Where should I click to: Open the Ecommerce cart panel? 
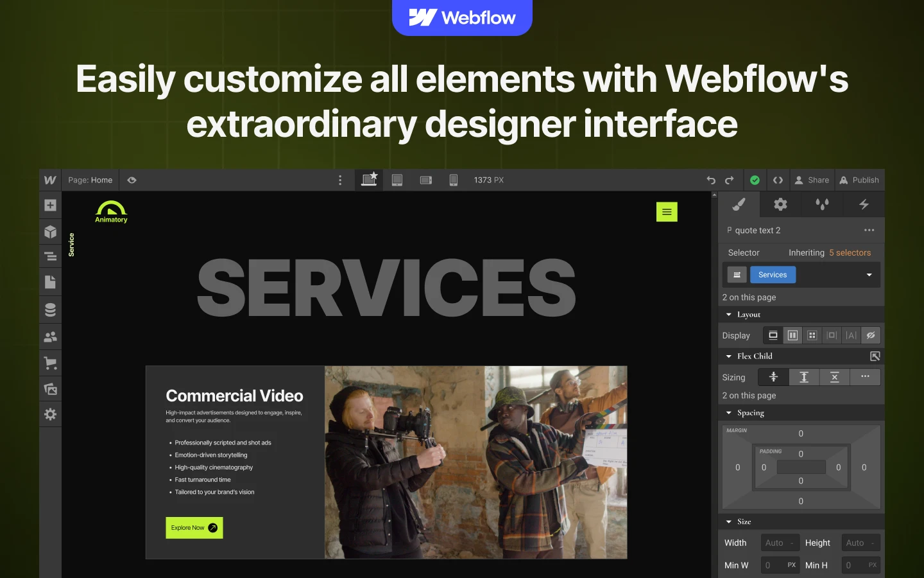[x=51, y=363]
